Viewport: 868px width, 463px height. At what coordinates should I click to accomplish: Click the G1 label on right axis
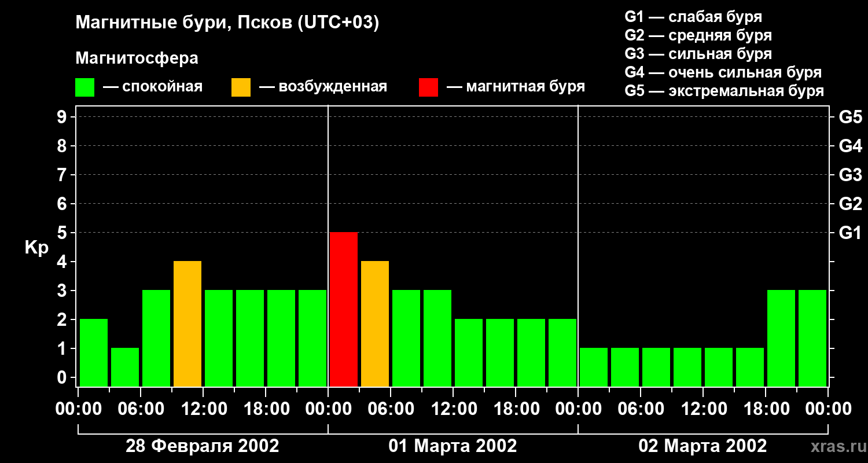(x=849, y=233)
